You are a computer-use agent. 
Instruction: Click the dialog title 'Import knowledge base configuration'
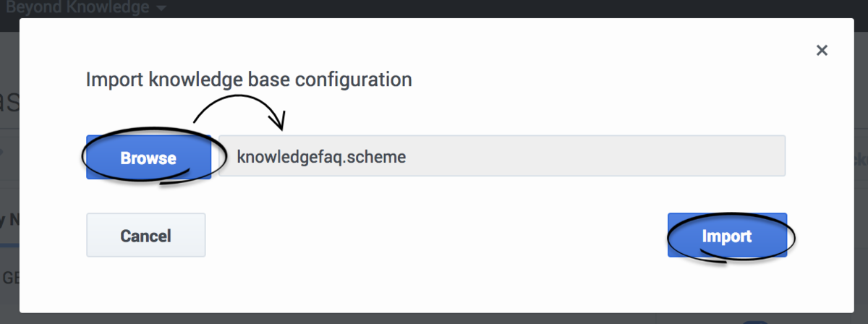249,79
